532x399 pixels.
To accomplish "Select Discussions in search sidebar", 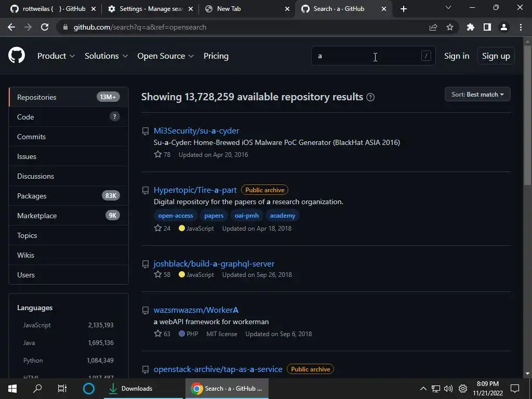I will (69, 176).
